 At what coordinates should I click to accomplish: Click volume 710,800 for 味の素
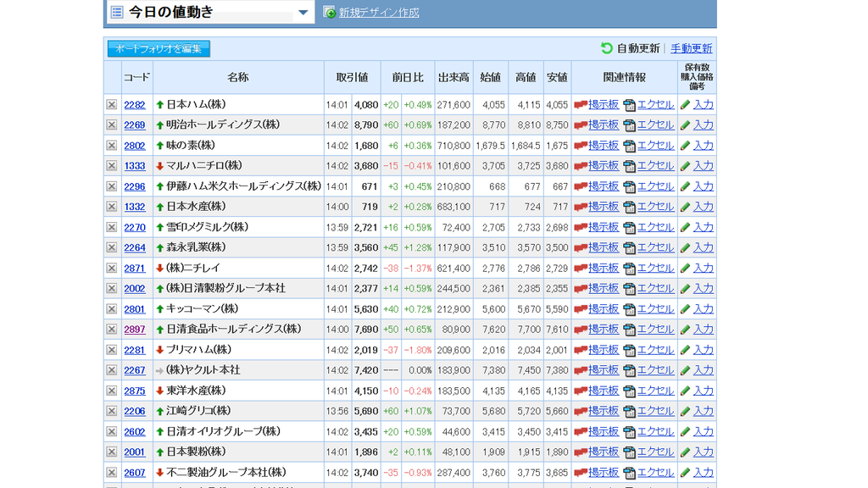click(453, 146)
